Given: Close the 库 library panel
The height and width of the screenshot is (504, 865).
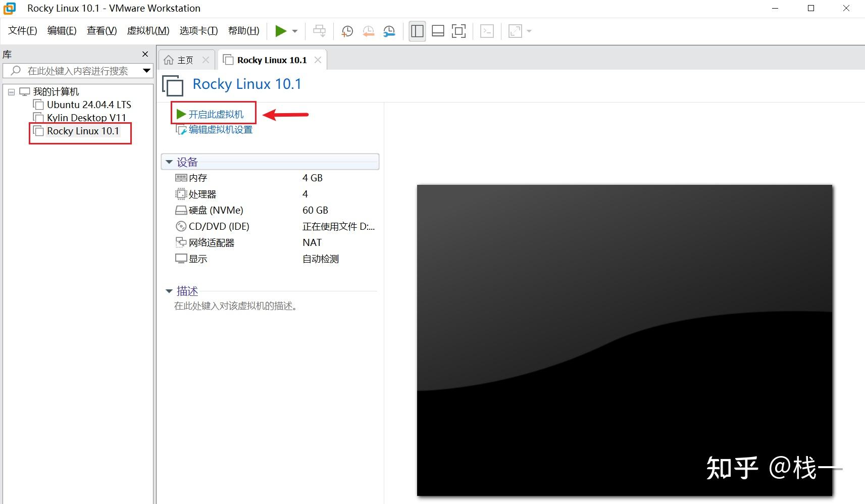Looking at the screenshot, I should point(145,54).
